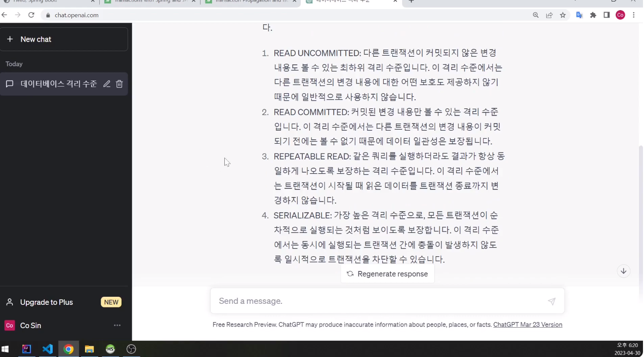Click the READ COMMITTED list item text

tap(386, 127)
